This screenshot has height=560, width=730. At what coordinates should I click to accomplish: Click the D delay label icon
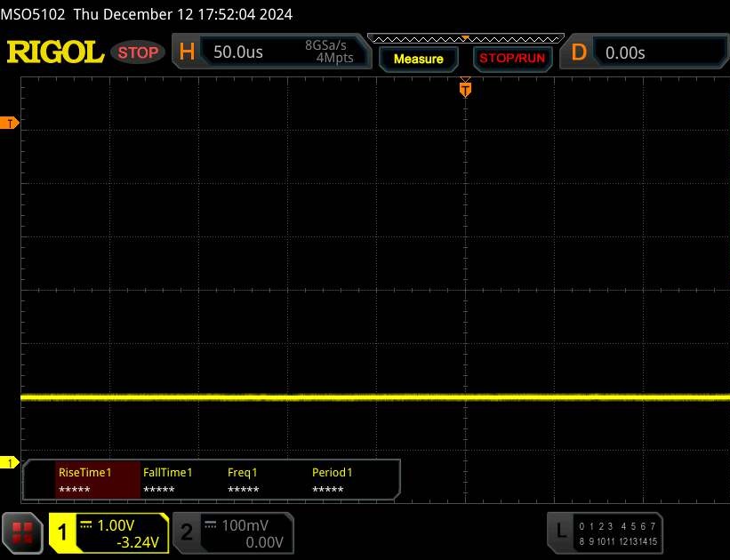tap(579, 52)
